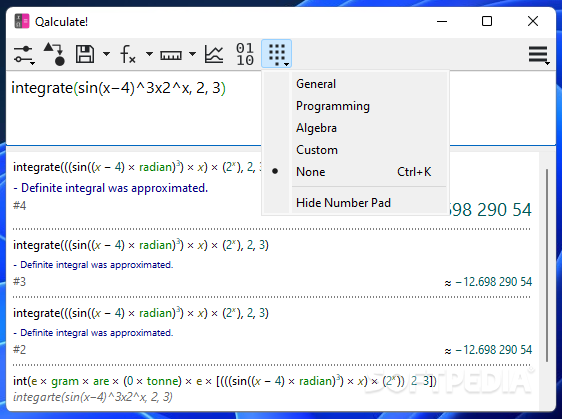Open the plot graph icon
The width and height of the screenshot is (562, 419).
214,54
